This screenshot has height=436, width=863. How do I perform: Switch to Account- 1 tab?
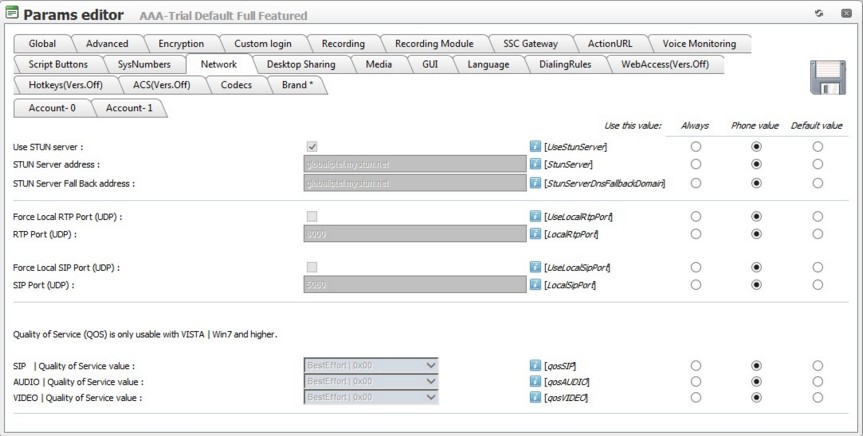pos(129,108)
